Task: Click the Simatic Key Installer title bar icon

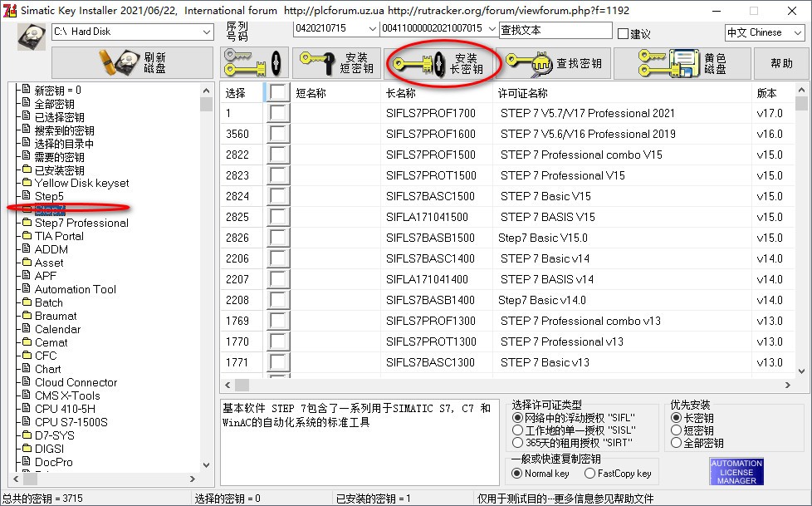Action: pyautogui.click(x=11, y=11)
